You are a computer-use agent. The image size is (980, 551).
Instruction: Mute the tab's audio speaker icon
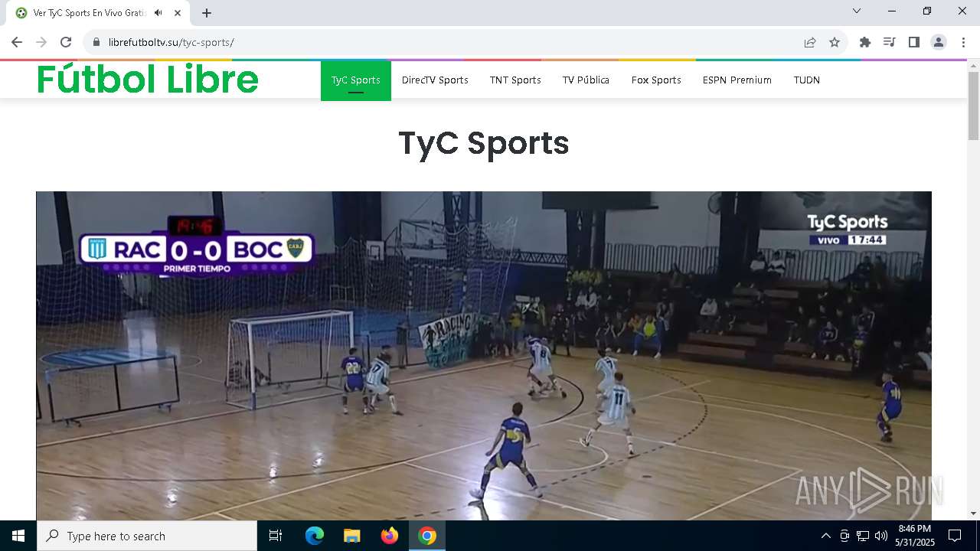coord(158,13)
